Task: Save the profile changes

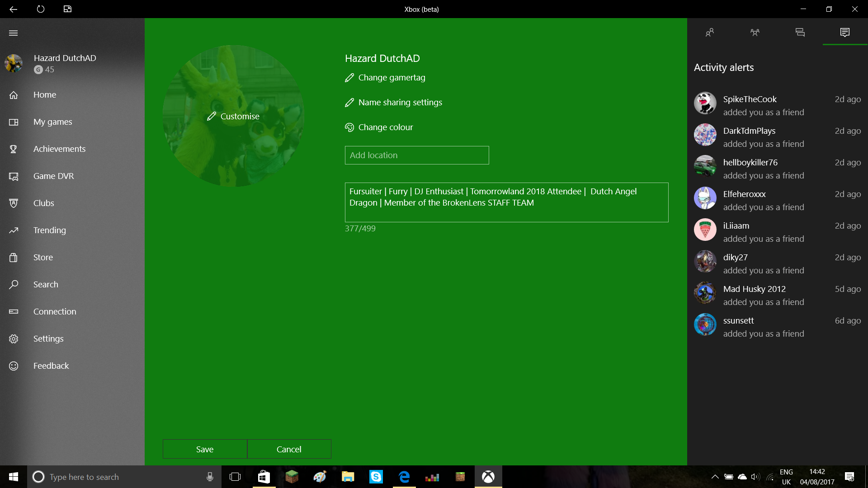Action: (x=205, y=449)
